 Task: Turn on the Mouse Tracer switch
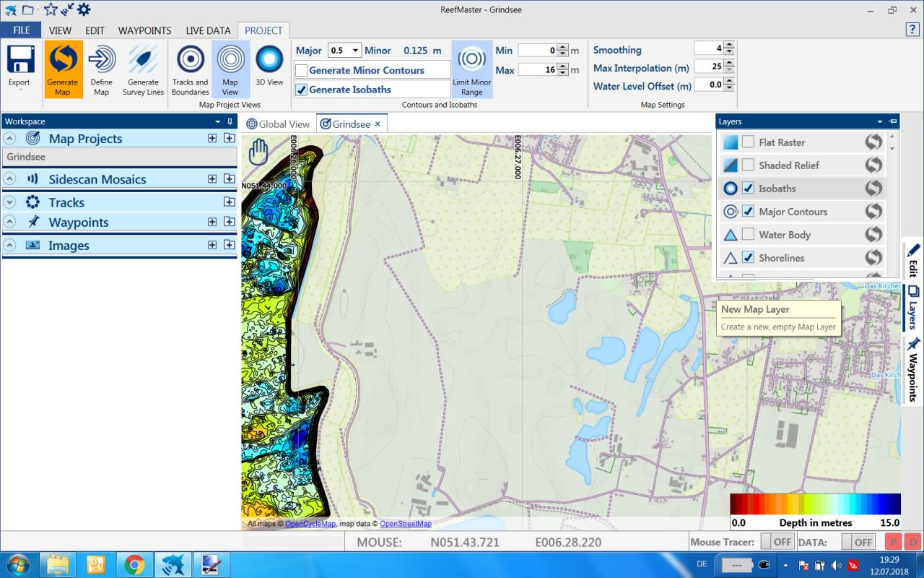click(777, 542)
